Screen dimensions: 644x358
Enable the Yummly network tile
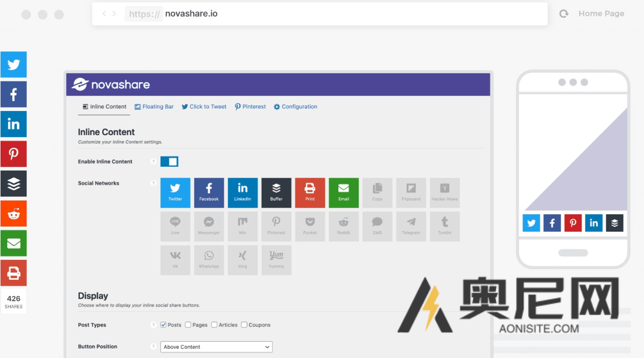(277, 260)
